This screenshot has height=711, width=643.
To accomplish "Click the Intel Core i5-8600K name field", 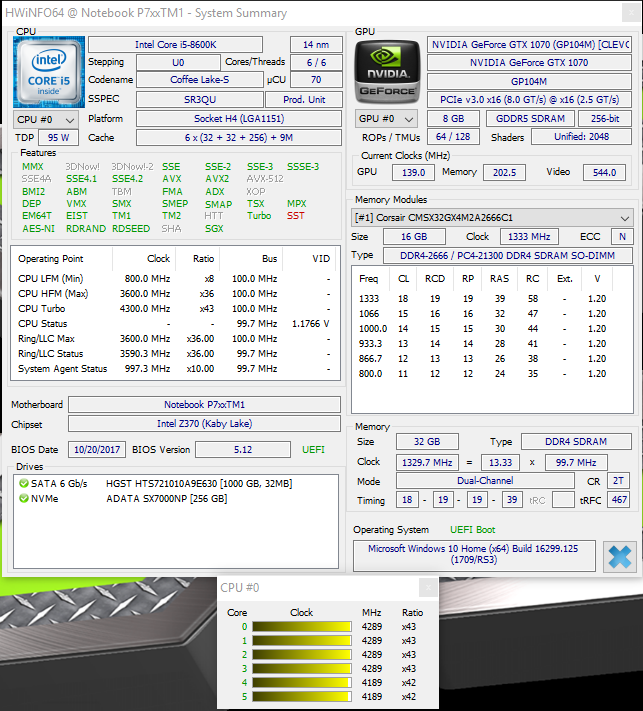I will click(175, 44).
